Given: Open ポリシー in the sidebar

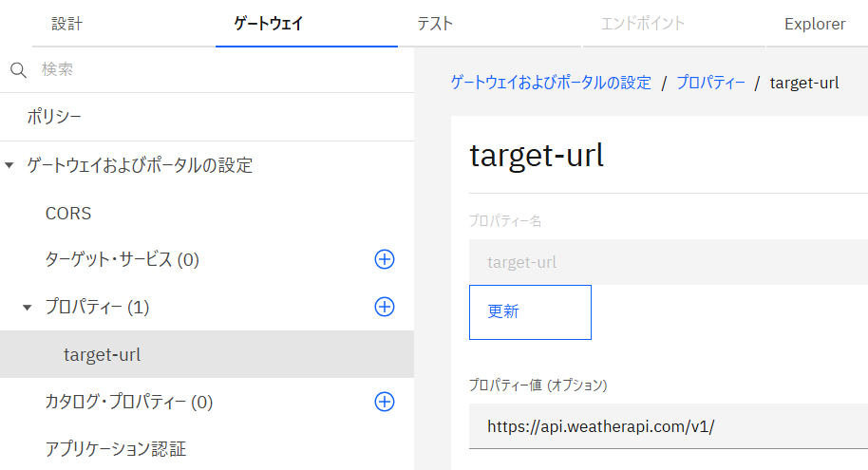Looking at the screenshot, I should click(207, 117).
